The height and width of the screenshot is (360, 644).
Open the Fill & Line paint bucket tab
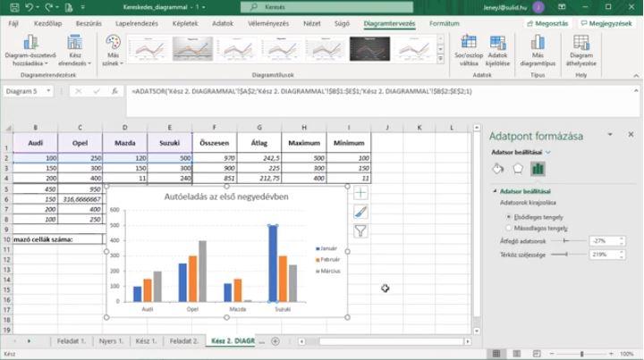[499, 168]
